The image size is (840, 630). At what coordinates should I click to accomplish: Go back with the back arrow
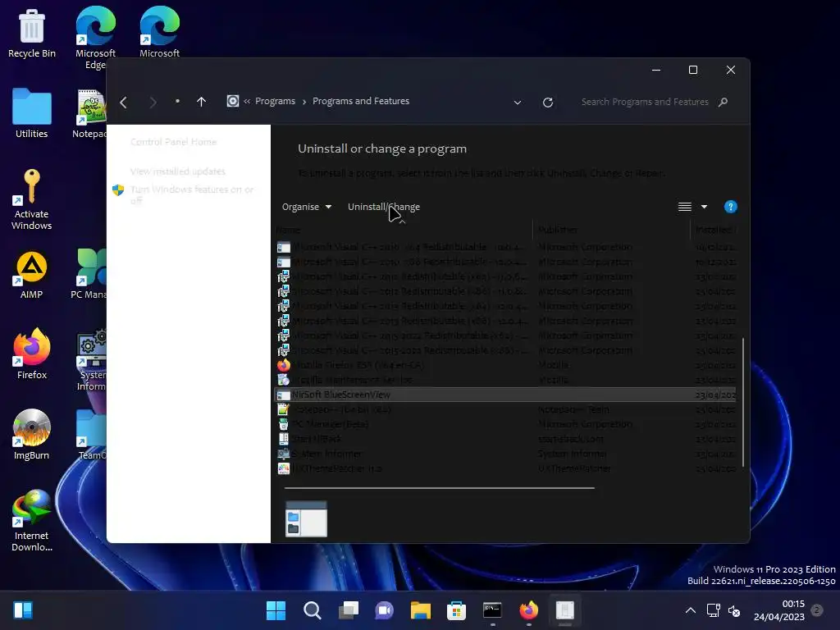(x=124, y=102)
